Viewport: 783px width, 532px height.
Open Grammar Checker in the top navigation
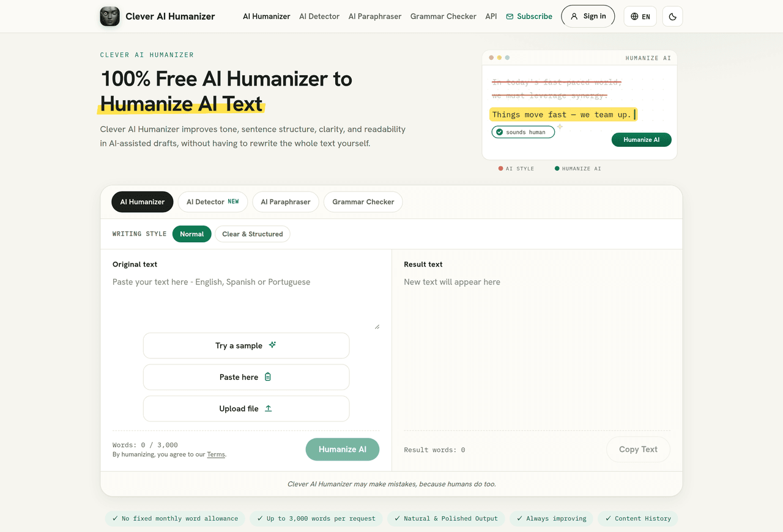coord(443,17)
